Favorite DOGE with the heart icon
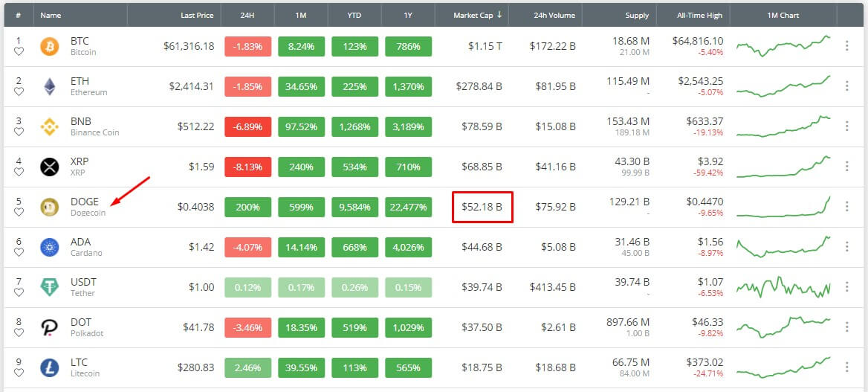The height and width of the screenshot is (392, 868). tap(19, 212)
